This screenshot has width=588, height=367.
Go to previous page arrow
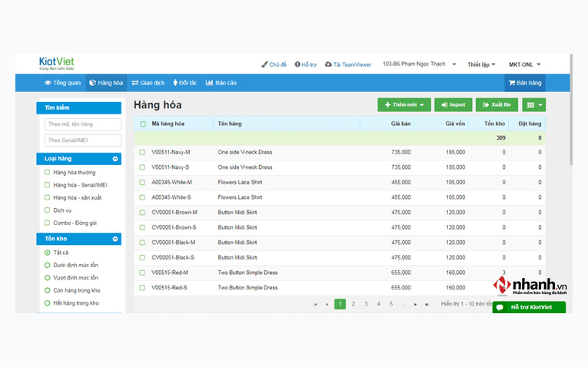(x=327, y=305)
